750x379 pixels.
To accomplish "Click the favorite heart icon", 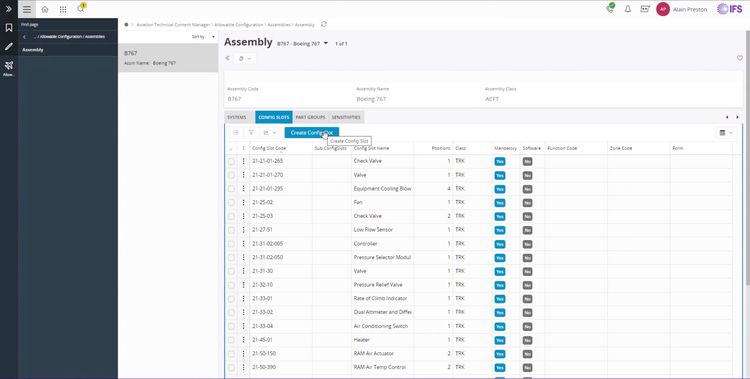I will (x=739, y=58).
